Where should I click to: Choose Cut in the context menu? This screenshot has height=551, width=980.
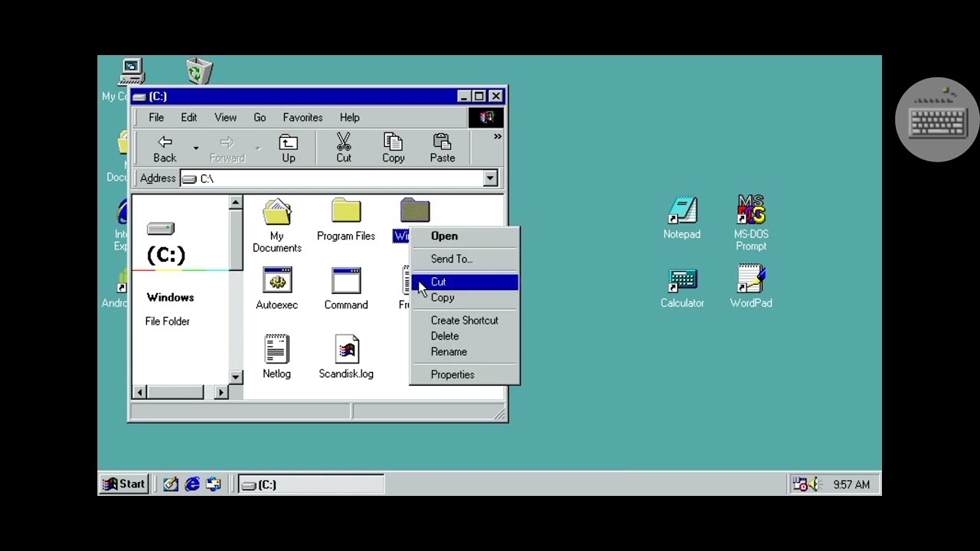pos(465,282)
